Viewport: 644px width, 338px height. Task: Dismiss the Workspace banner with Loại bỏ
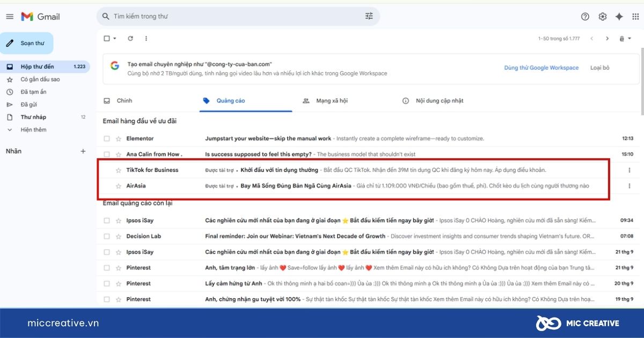coord(600,68)
